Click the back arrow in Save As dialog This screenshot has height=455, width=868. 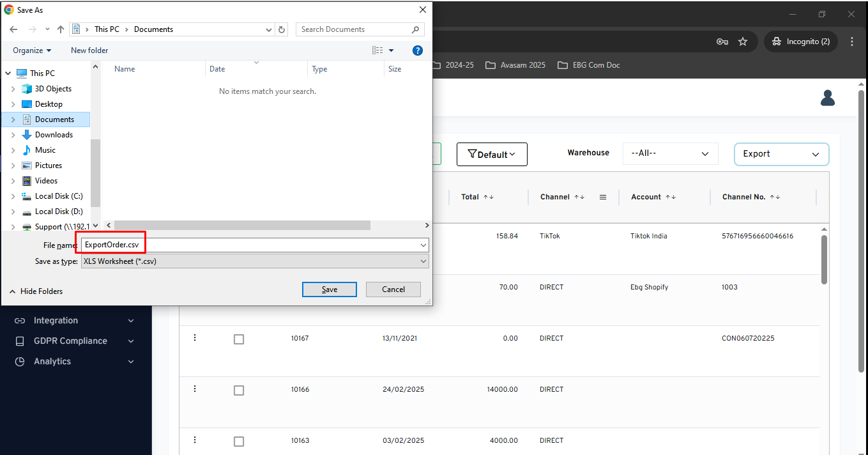[13, 29]
